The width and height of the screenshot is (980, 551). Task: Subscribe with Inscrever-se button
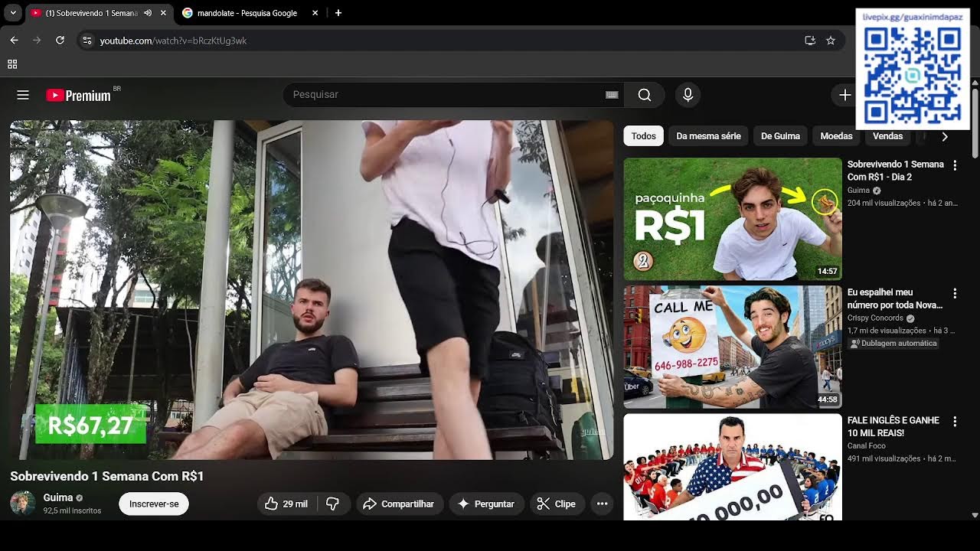pyautogui.click(x=154, y=504)
